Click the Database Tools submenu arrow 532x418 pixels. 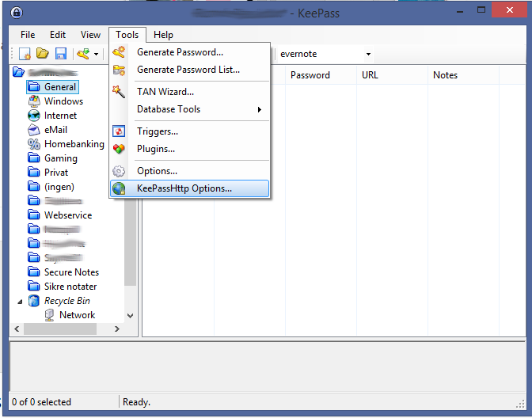coord(260,109)
